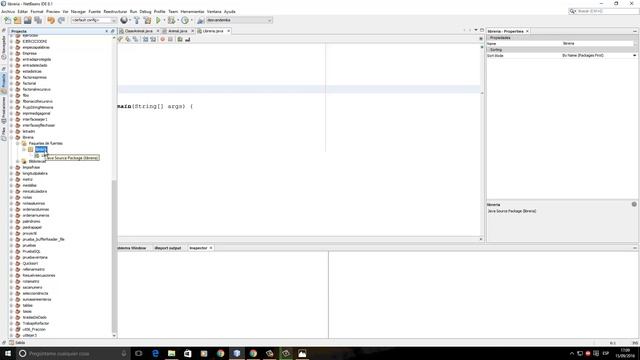This screenshot has height=360, width=640.
Task: Click the NetBeans cube icon in taskbar
Action: (237, 353)
